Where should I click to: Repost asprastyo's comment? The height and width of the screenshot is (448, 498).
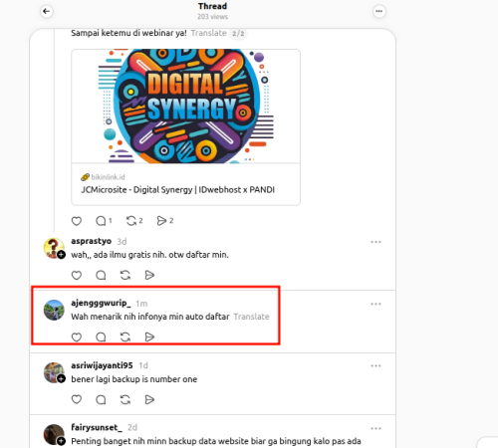pos(125,275)
